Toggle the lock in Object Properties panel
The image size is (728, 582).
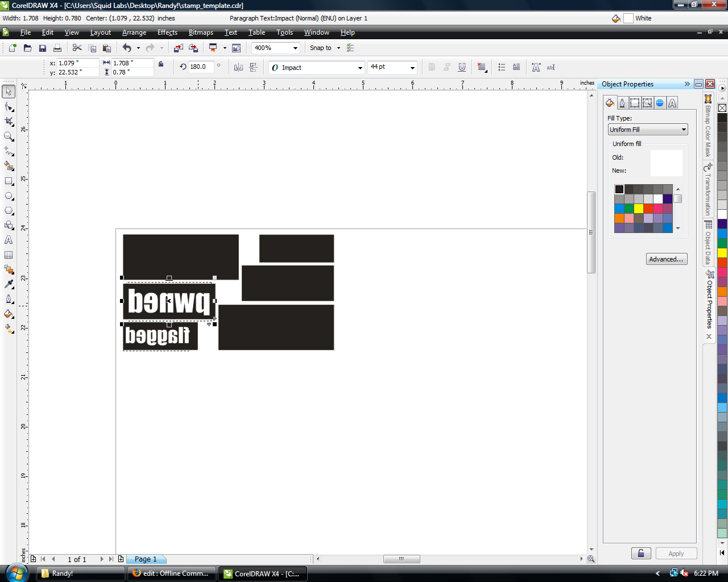pyautogui.click(x=641, y=554)
